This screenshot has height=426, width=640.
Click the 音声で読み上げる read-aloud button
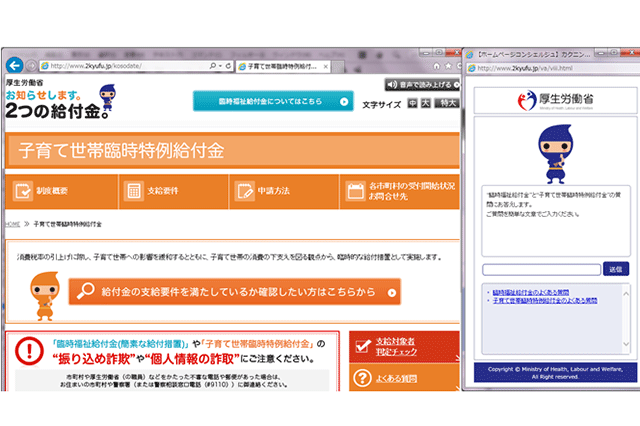point(422,84)
